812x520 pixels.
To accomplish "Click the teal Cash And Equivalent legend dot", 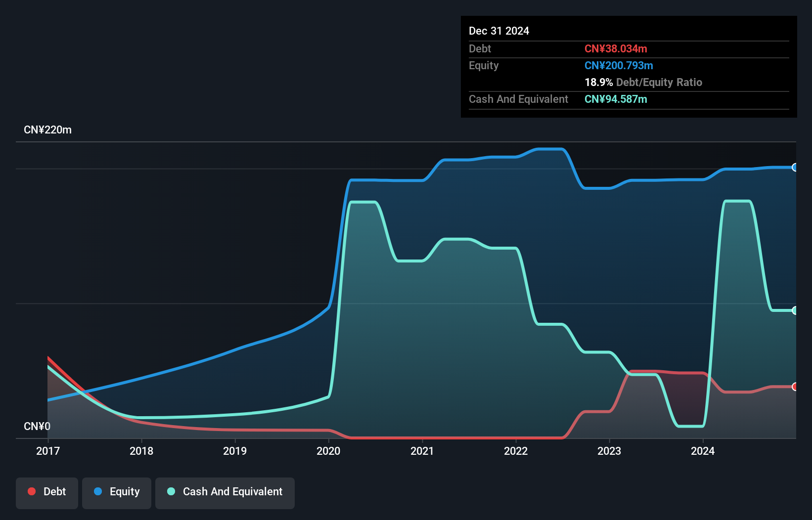I will pos(171,491).
